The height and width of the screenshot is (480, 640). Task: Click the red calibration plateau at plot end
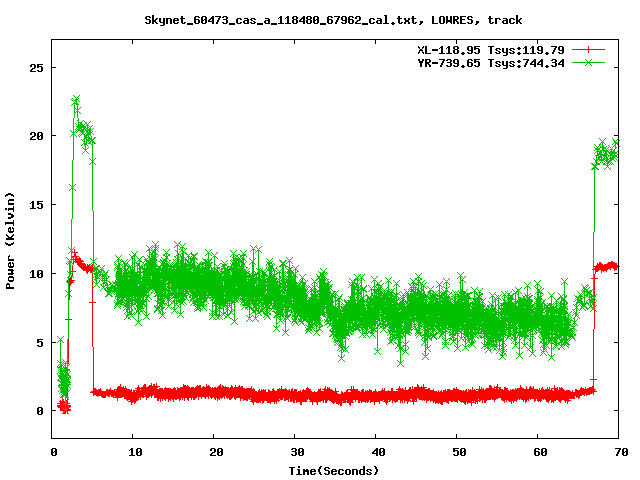point(606,267)
